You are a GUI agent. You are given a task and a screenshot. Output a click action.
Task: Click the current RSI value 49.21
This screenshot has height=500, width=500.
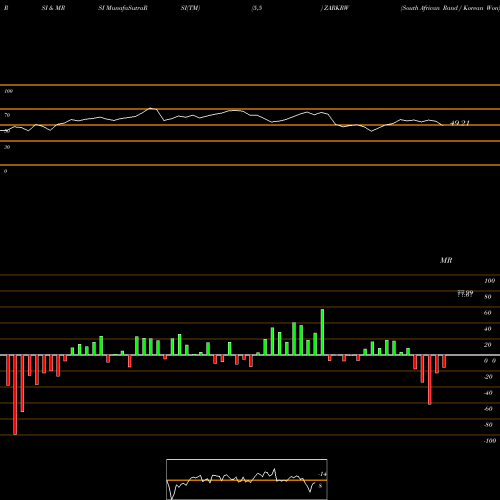[x=460, y=123]
